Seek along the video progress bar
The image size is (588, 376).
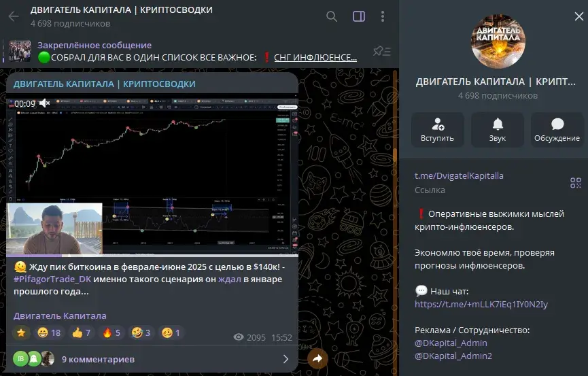152,256
